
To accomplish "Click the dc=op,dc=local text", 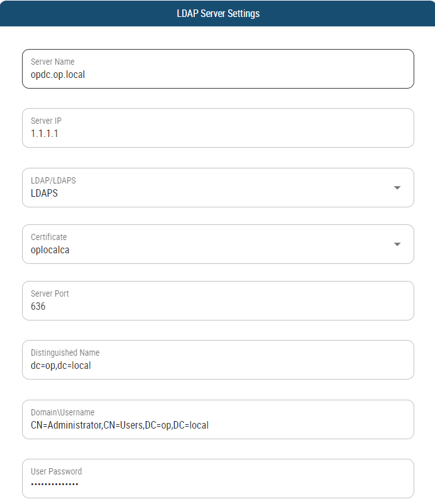I will pos(61,365).
